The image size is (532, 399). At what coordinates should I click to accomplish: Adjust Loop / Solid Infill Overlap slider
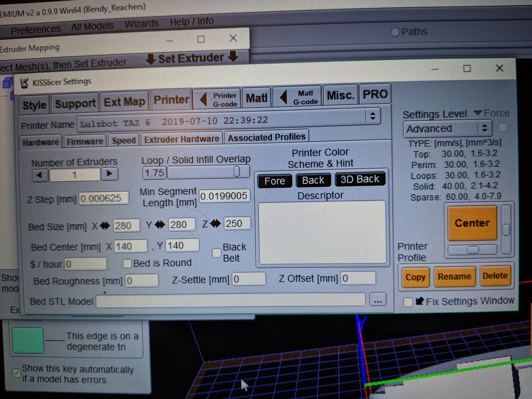[209, 172]
